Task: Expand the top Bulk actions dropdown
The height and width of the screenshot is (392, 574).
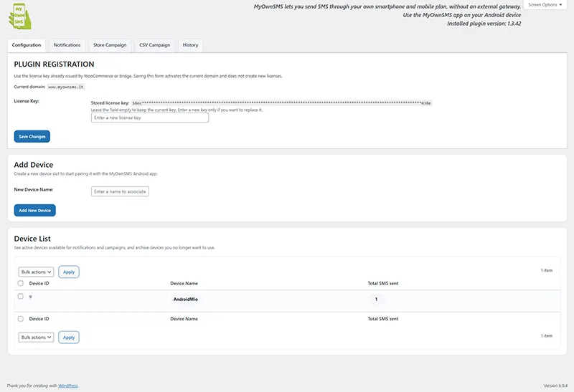Action: (36, 272)
